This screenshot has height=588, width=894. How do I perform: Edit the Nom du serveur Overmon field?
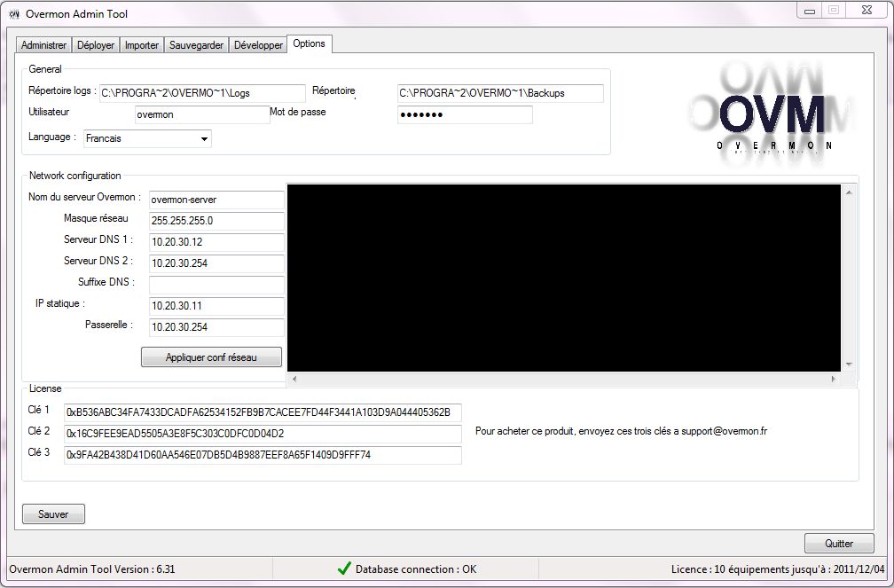click(216, 200)
